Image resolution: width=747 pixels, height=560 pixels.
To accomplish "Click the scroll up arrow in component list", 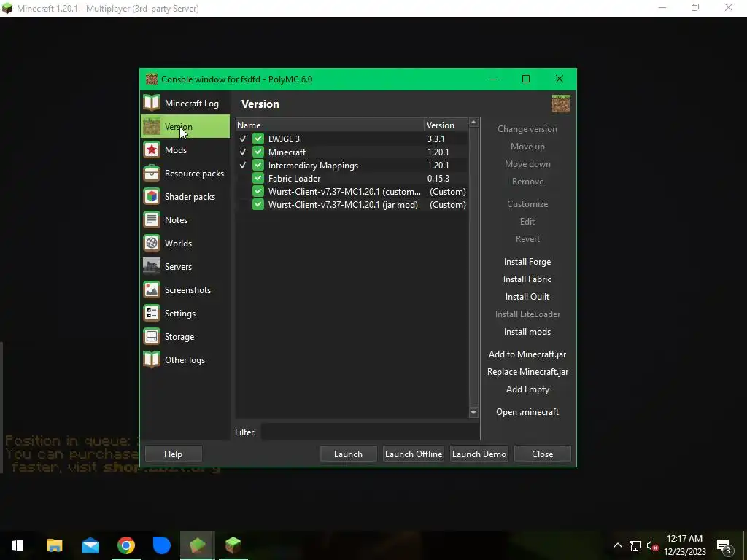I will click(x=473, y=122).
